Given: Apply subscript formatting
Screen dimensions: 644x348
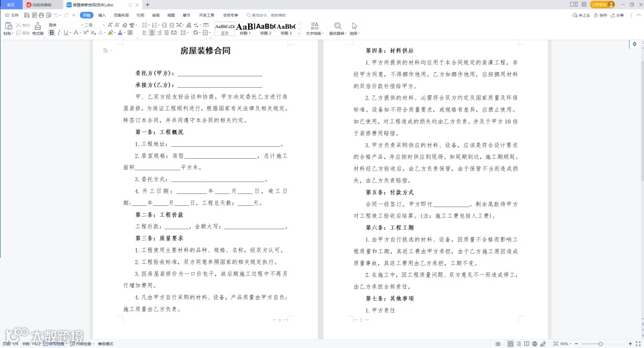Looking at the screenshot, I should click(x=93, y=32).
